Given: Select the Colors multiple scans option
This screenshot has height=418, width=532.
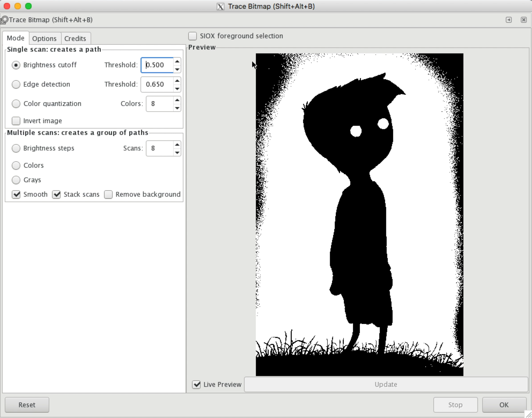Looking at the screenshot, I should click(x=16, y=165).
